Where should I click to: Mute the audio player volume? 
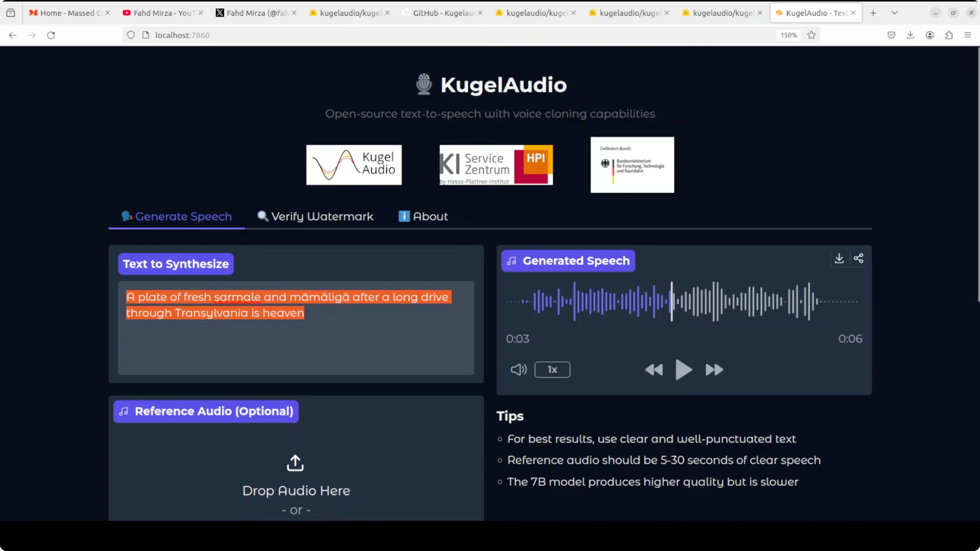coord(518,370)
